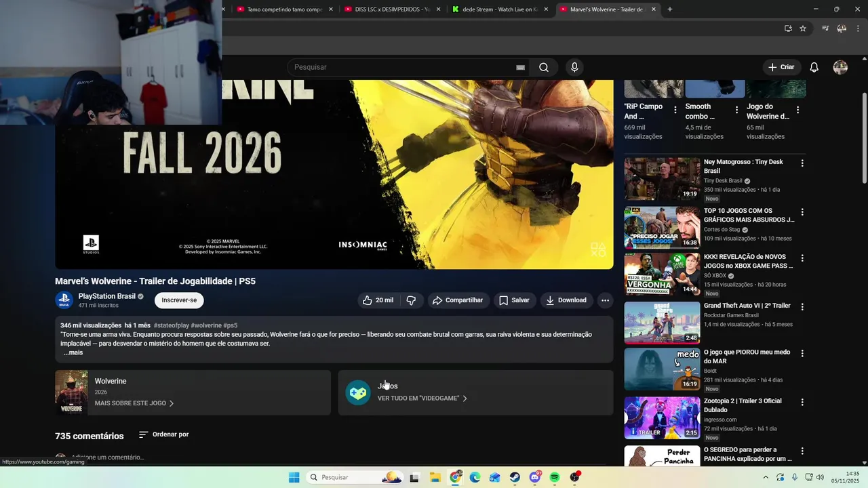868x488 pixels.
Task: Click the #ps5 hashtag
Action: click(231, 325)
